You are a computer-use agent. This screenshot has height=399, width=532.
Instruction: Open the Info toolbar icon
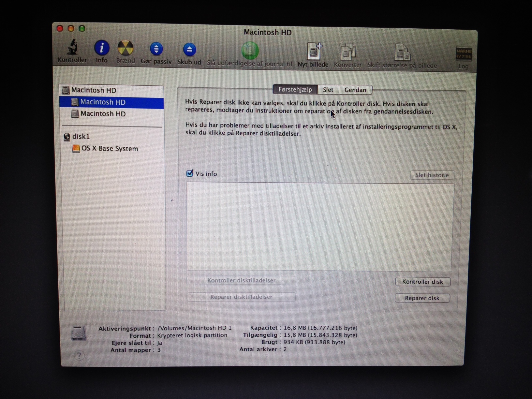102,48
